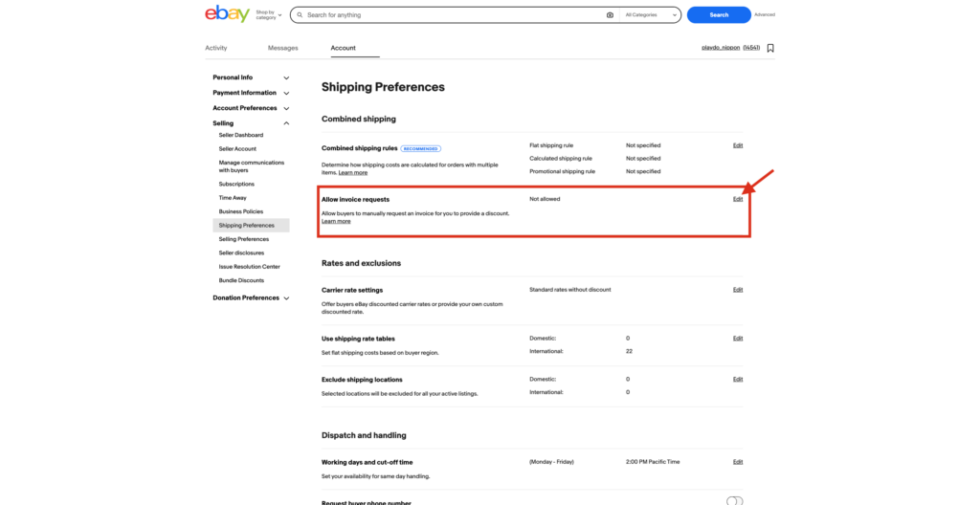This screenshot has height=505, width=980.
Task: Open Seller Account in sidebar
Action: click(237, 149)
